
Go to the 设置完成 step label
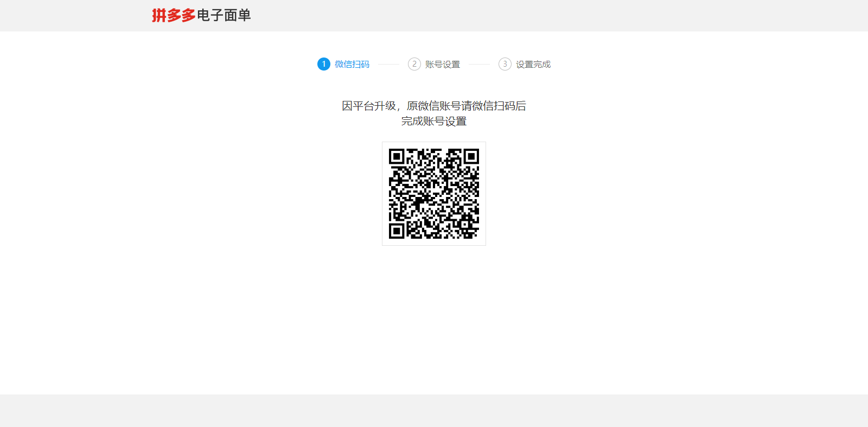point(533,64)
